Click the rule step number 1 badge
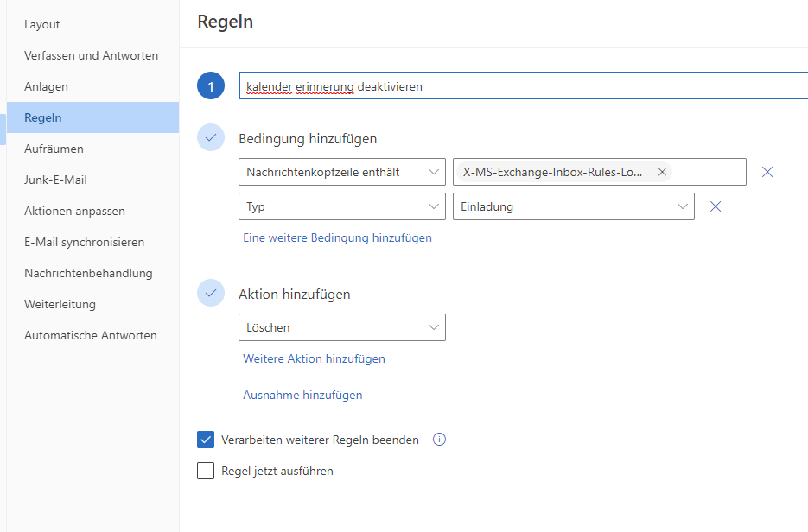Image resolution: width=808 pixels, height=532 pixels. tap(211, 86)
